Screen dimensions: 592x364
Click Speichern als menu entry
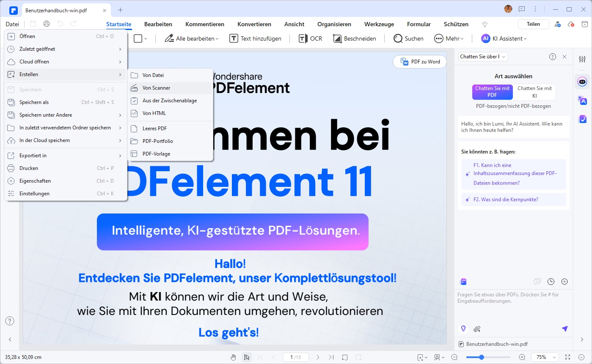tap(65, 102)
